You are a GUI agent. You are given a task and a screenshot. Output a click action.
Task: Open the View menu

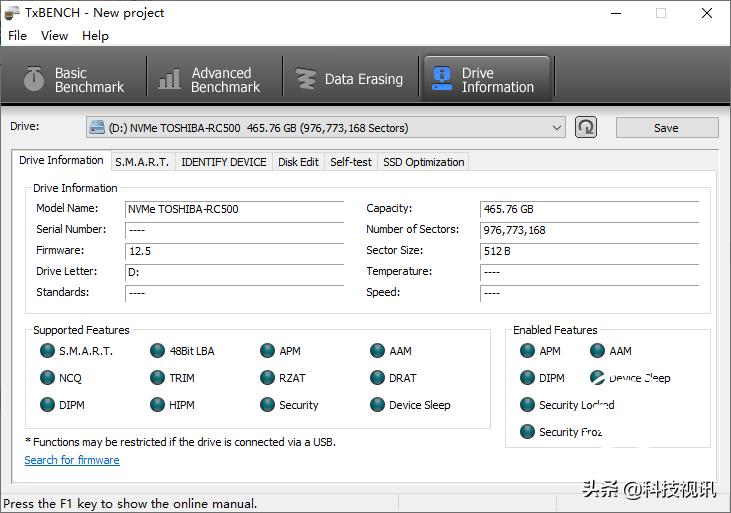click(54, 36)
